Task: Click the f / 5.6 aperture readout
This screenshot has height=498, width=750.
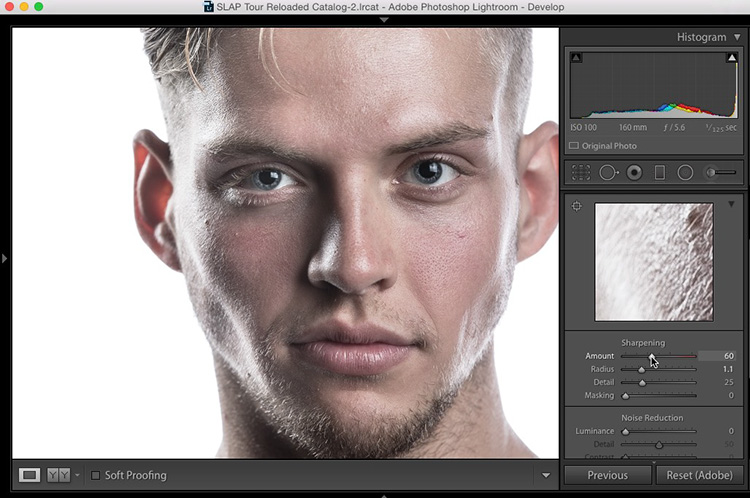Action: pyautogui.click(x=674, y=128)
